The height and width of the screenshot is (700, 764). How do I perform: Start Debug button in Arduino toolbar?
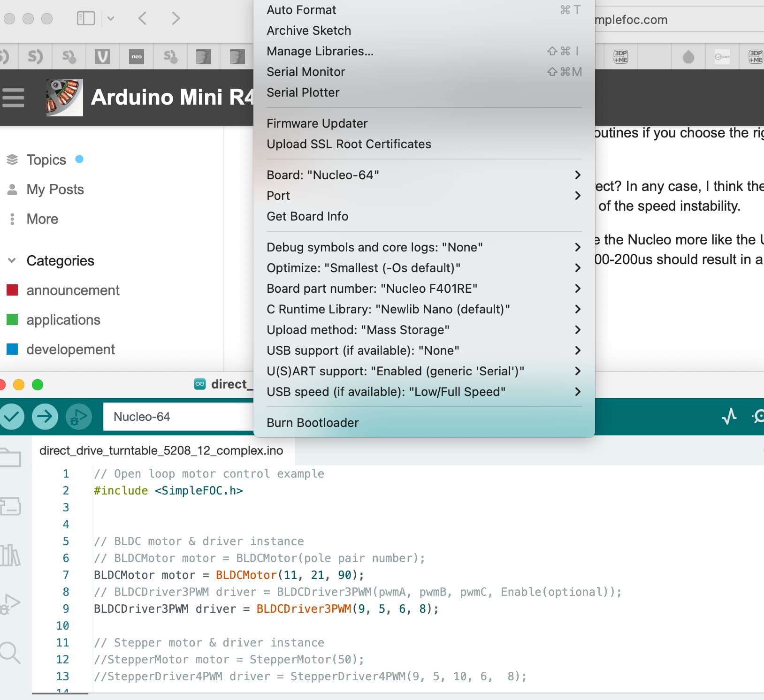[79, 416]
